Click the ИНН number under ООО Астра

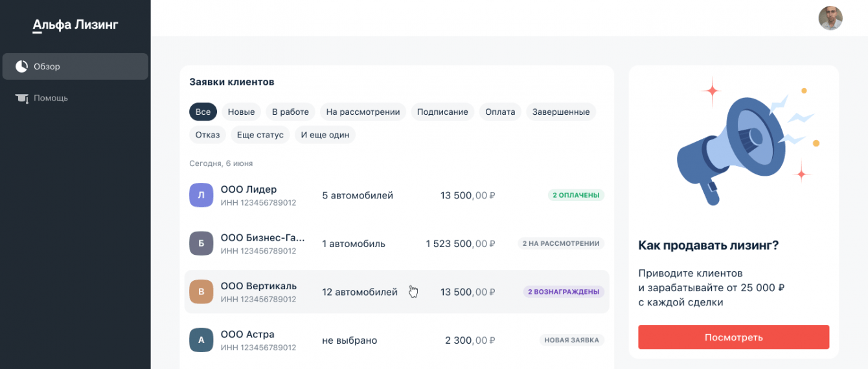click(258, 348)
